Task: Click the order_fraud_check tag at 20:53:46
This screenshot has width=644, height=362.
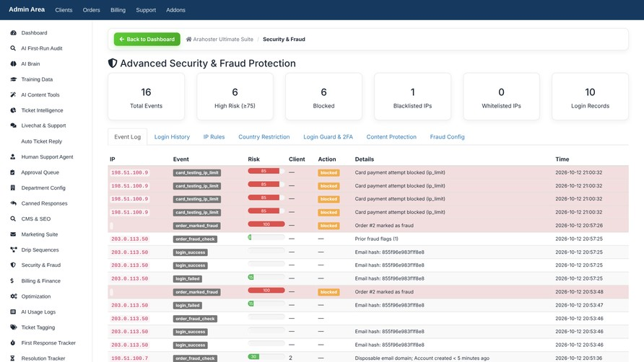Action: [x=195, y=319]
